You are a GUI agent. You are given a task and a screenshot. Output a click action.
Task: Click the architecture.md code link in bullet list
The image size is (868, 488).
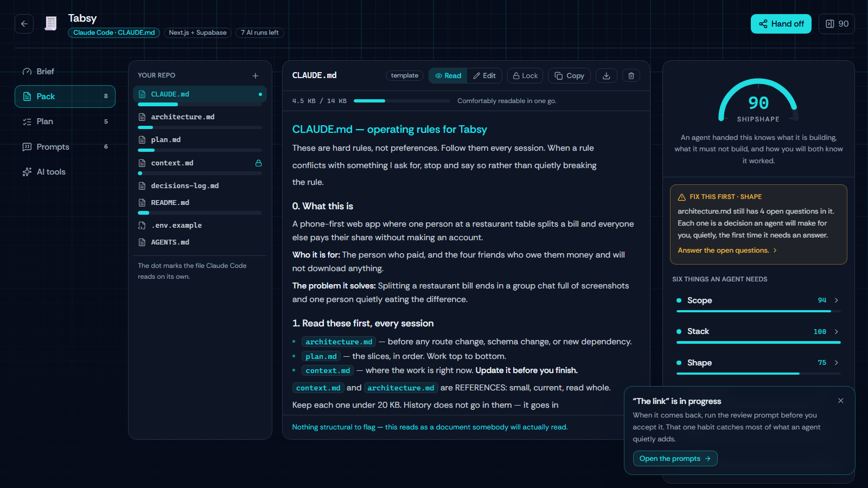tap(339, 342)
